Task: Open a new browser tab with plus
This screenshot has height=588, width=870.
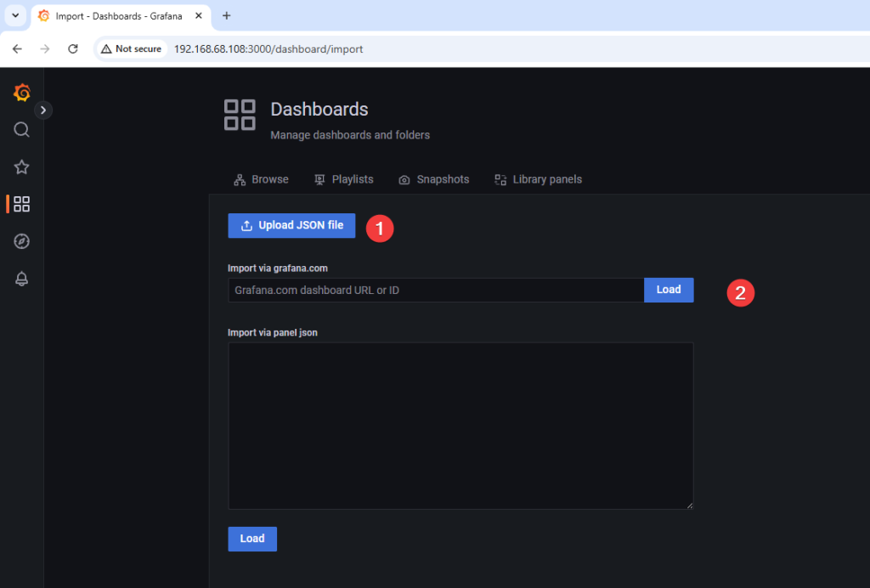Action: (226, 16)
